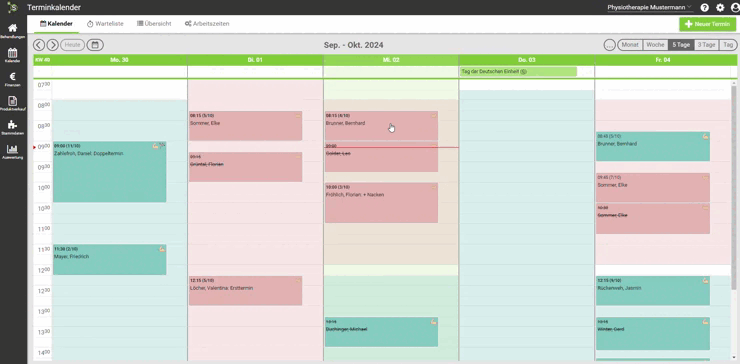Screen dimensions: 740x364
Task: Open Duchinger, Michael appointment
Action: 381,332
